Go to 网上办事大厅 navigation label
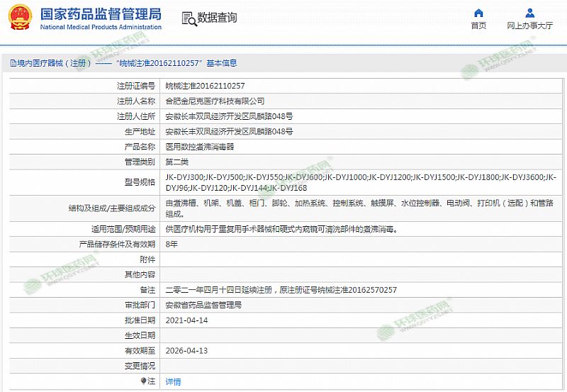Viewport: 567px width, 392px height. point(529,26)
